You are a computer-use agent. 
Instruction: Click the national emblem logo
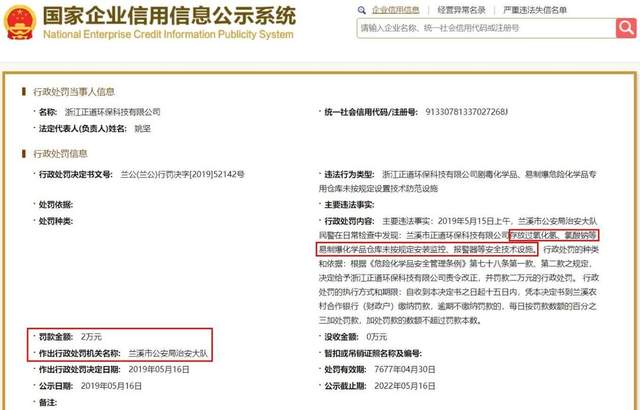(20, 22)
